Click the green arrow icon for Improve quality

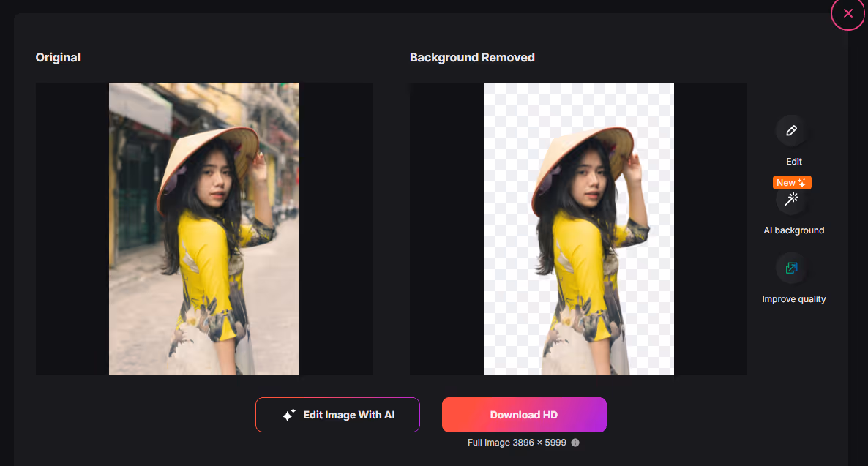click(x=791, y=268)
